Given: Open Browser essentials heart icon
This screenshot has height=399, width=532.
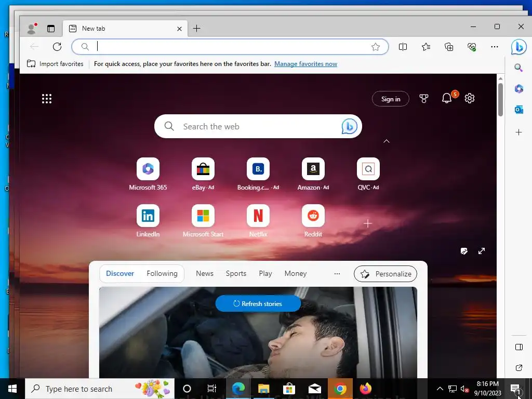Looking at the screenshot, I should coord(472,46).
